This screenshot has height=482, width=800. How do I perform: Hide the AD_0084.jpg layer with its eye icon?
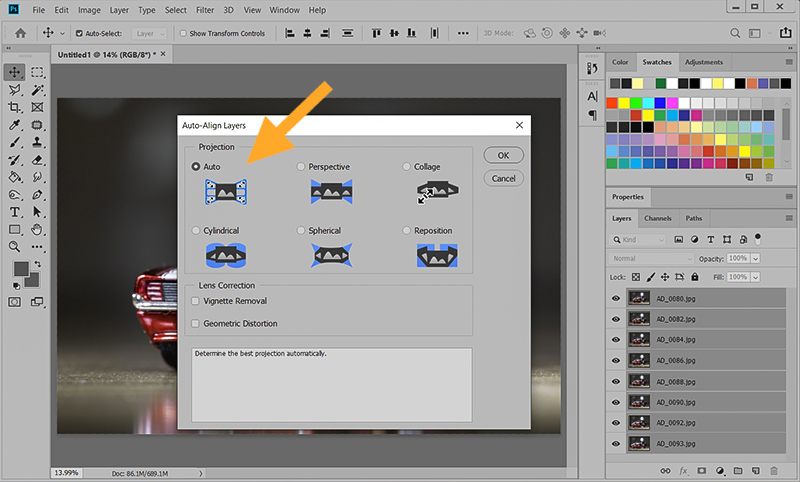pyautogui.click(x=616, y=339)
